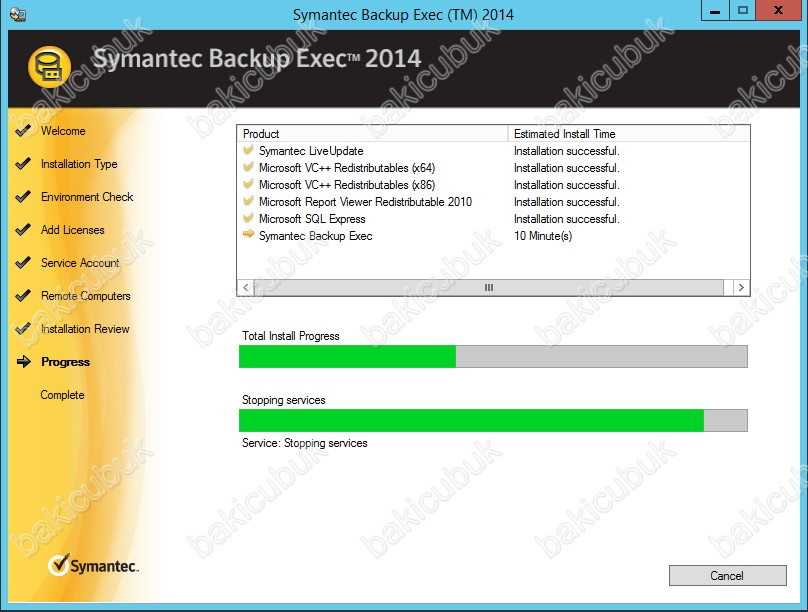The image size is (808, 612).
Task: Click the checkmark icon beside Service Account
Action: [x=23, y=263]
